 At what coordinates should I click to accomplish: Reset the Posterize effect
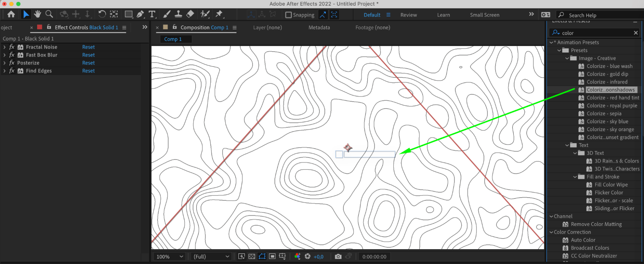[x=88, y=63]
